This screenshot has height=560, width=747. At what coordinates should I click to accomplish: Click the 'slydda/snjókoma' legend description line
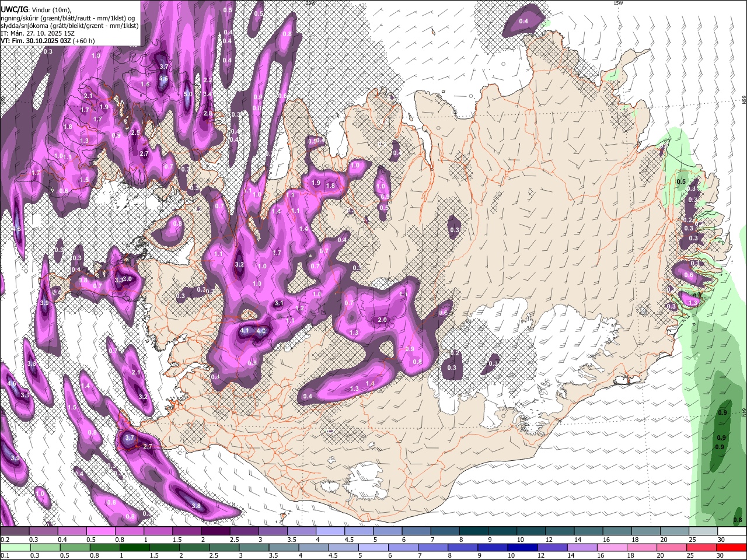pos(69,26)
